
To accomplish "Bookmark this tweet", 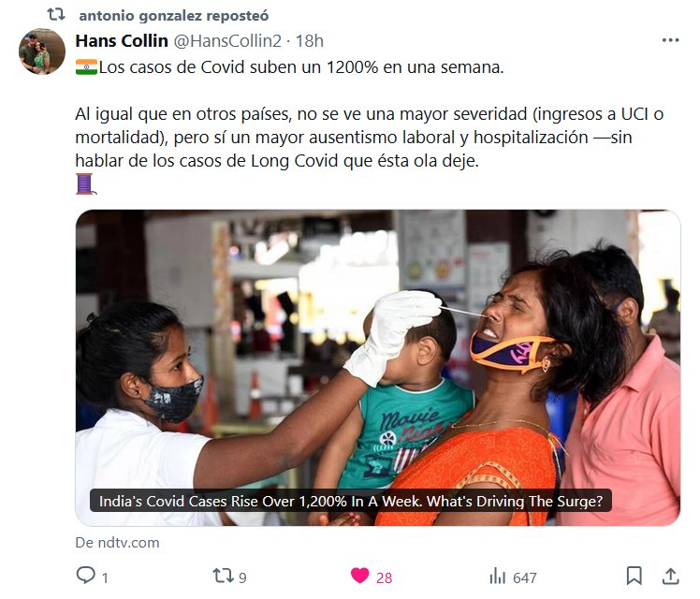I will click(634, 576).
